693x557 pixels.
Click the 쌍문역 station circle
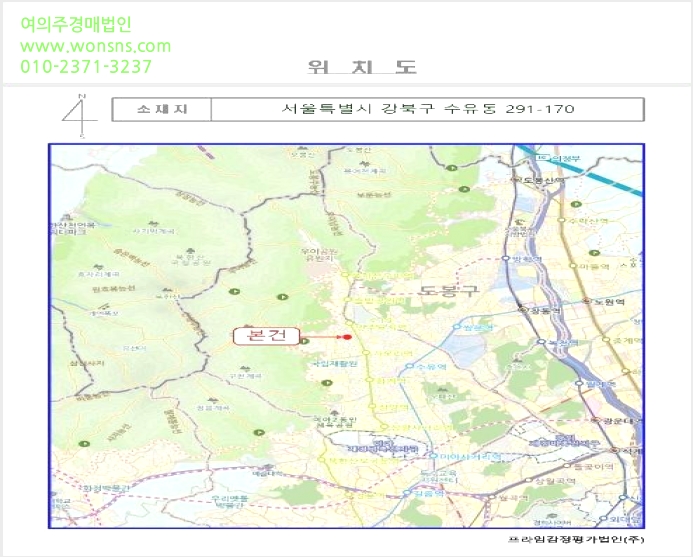tap(457, 327)
